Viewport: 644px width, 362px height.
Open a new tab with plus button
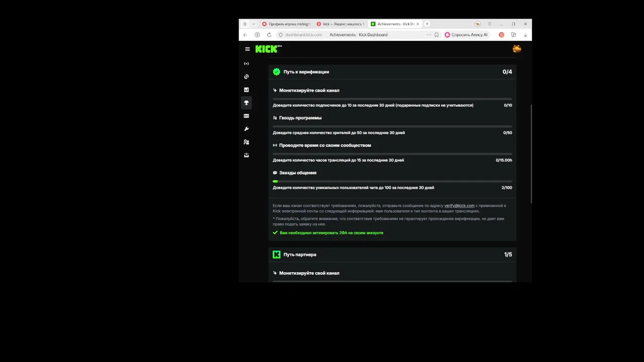427,24
